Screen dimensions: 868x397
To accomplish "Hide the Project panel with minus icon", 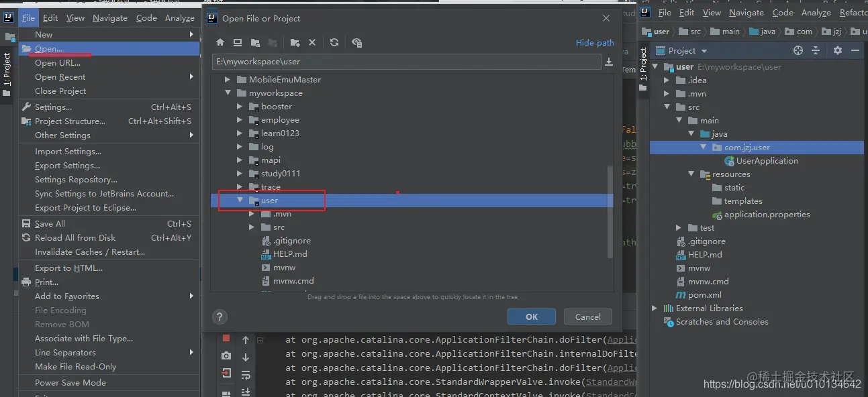I will click(x=855, y=50).
